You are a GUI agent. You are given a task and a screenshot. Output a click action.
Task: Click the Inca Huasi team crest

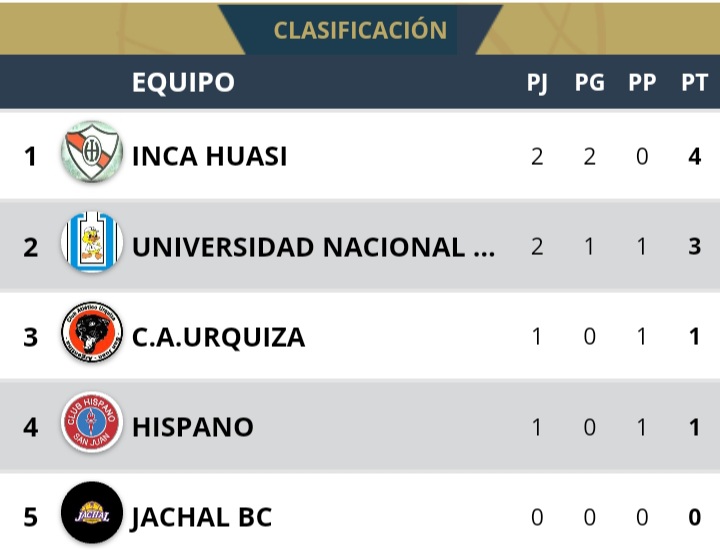[x=92, y=153]
